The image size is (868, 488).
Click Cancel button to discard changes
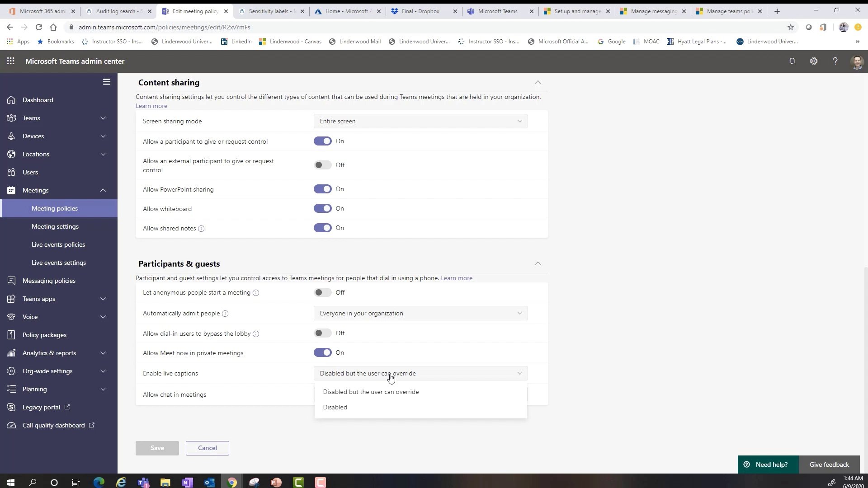[x=207, y=447]
